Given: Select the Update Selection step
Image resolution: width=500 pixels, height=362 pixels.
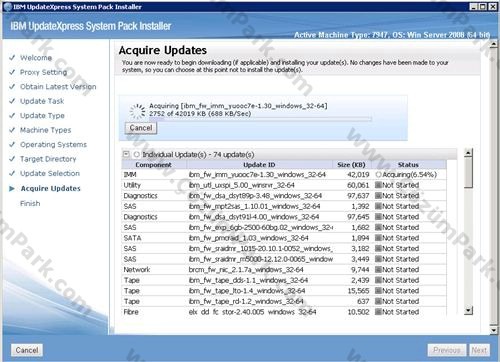Looking at the screenshot, I should click(50, 173).
